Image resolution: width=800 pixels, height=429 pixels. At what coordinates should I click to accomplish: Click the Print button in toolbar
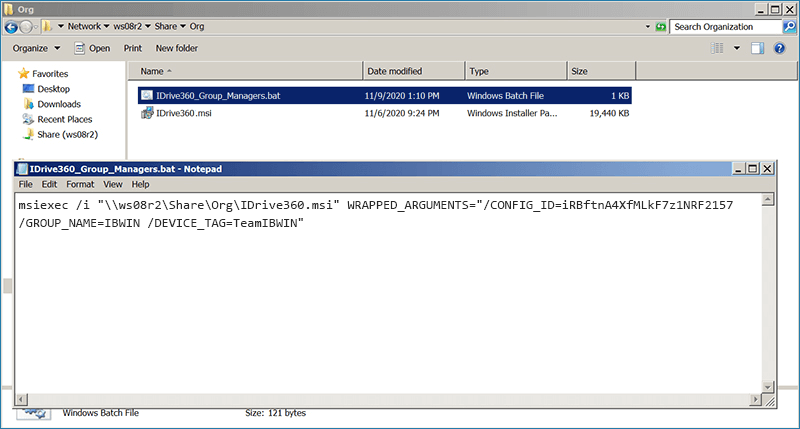coord(132,48)
